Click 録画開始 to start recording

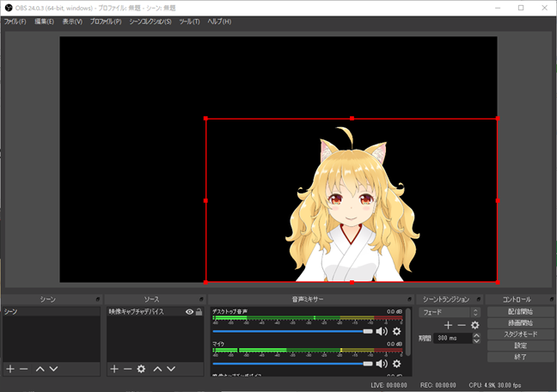coord(520,323)
